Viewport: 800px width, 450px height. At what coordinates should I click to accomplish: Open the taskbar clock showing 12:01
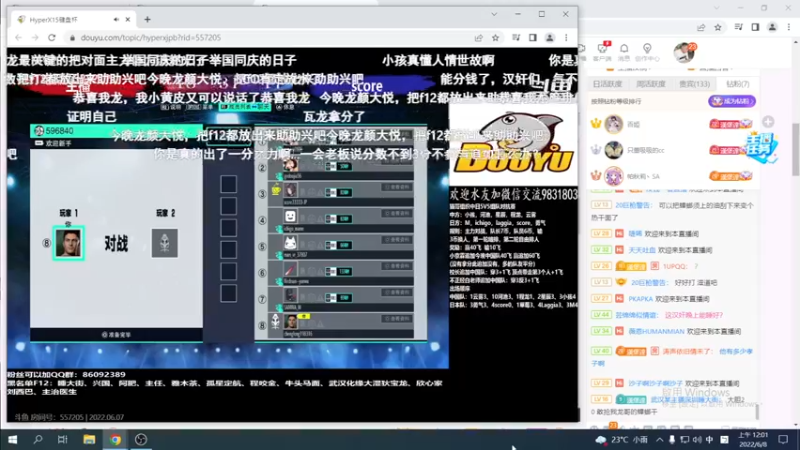point(753,440)
